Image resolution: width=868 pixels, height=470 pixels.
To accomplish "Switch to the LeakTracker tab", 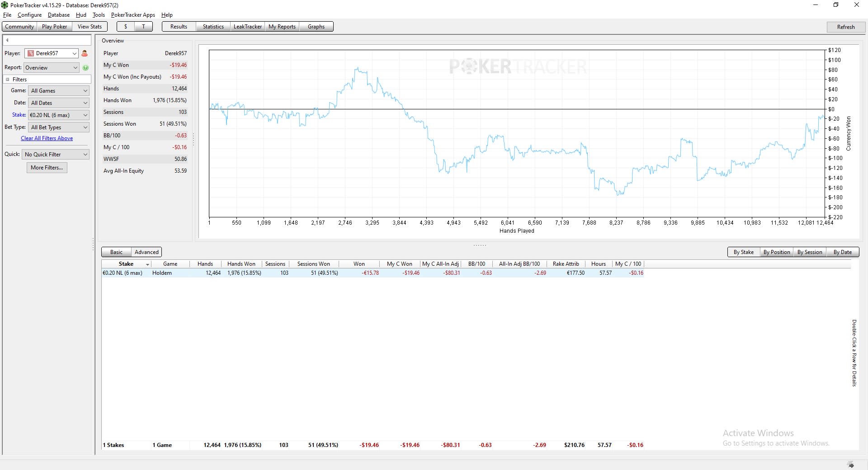I will 248,27.
